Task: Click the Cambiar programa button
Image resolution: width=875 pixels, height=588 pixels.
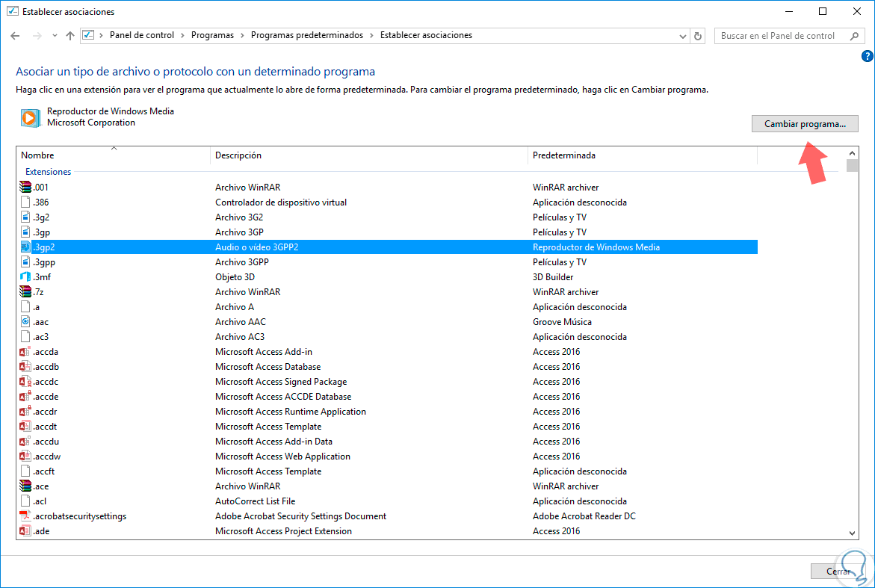Action: point(805,124)
